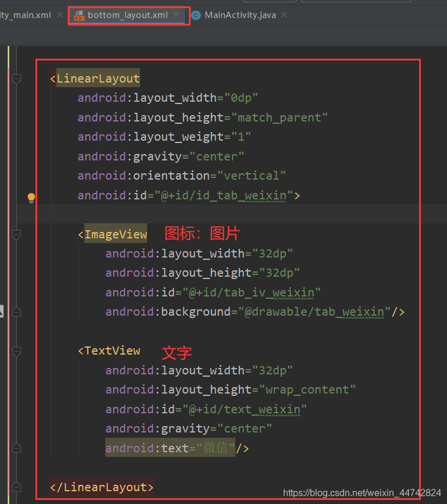Close the MainActivity.java tab
Viewport: 447px width, 504px height.
[284, 15]
